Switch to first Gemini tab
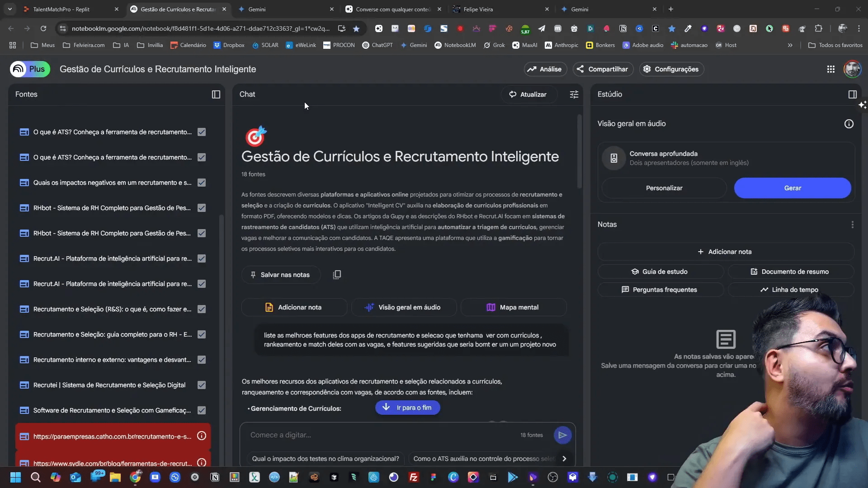The width and height of the screenshot is (868, 488). 285,9
